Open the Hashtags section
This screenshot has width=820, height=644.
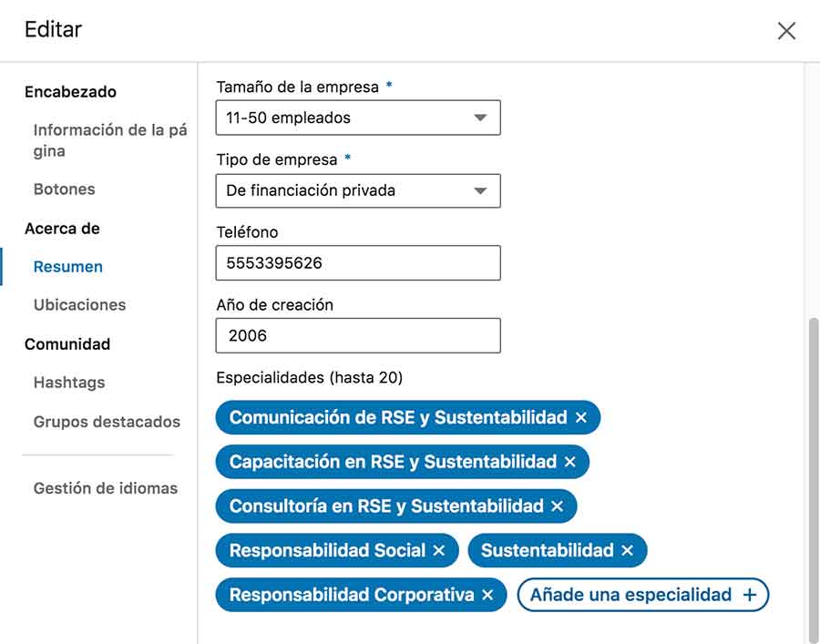point(68,383)
